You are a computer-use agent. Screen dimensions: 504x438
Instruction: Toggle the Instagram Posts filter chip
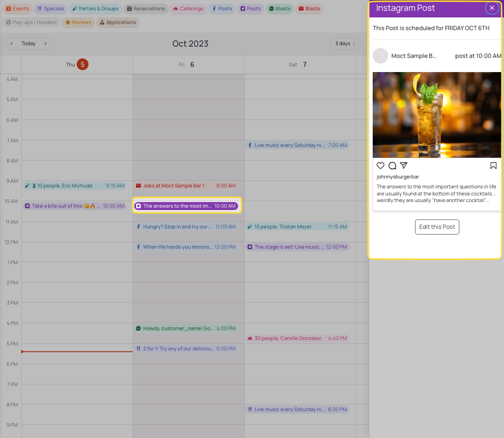251,8
